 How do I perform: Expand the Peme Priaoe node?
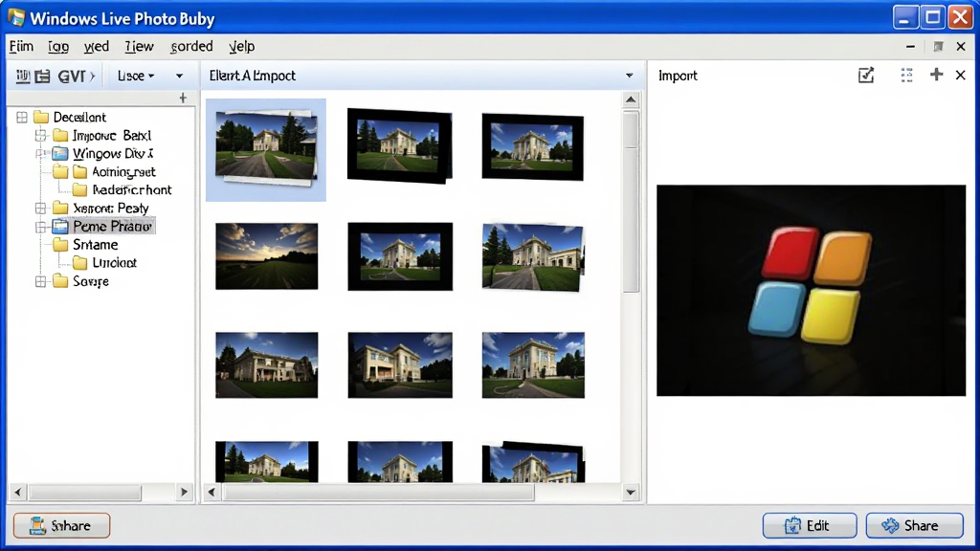point(41,226)
